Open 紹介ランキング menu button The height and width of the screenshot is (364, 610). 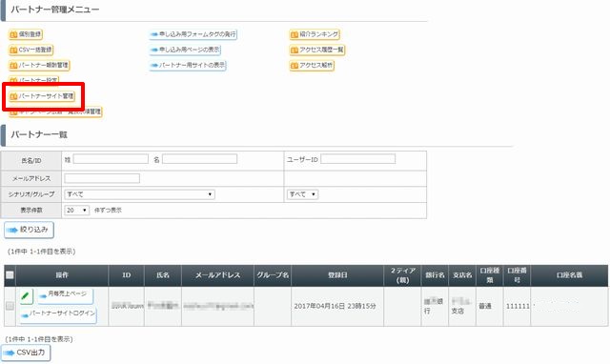click(315, 34)
